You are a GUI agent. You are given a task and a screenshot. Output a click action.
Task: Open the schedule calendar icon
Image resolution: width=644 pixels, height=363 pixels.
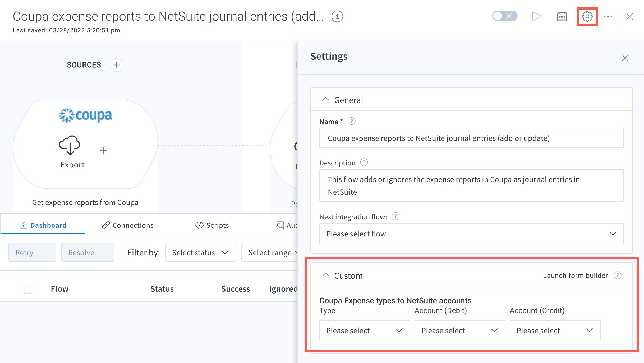(x=562, y=17)
